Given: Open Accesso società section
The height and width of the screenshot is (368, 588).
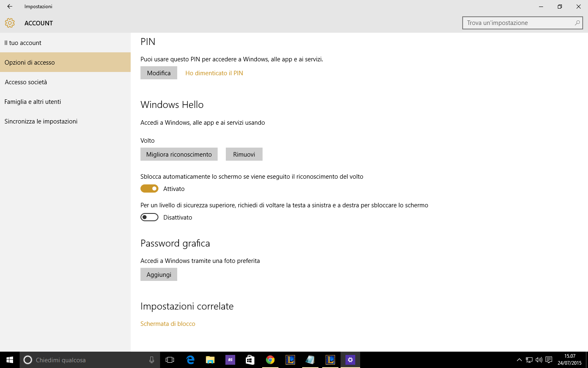Looking at the screenshot, I should pyautogui.click(x=65, y=82).
